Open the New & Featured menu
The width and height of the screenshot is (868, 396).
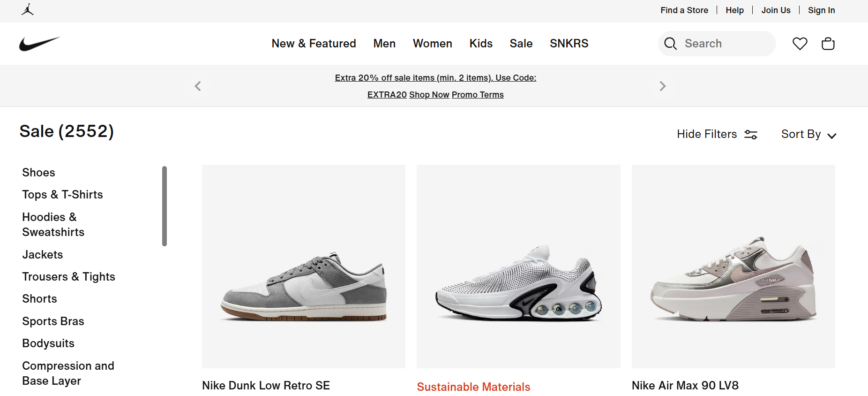314,44
